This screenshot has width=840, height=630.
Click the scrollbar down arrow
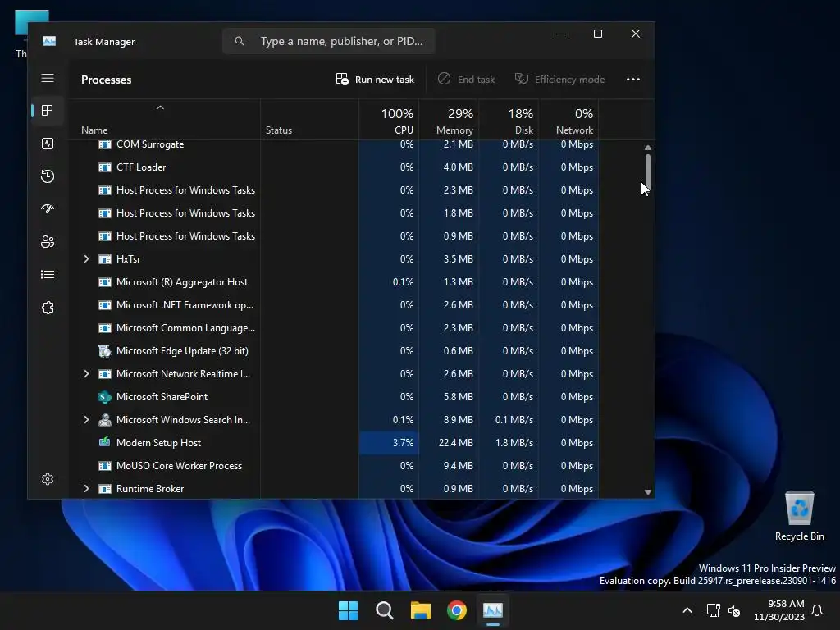[x=648, y=492]
